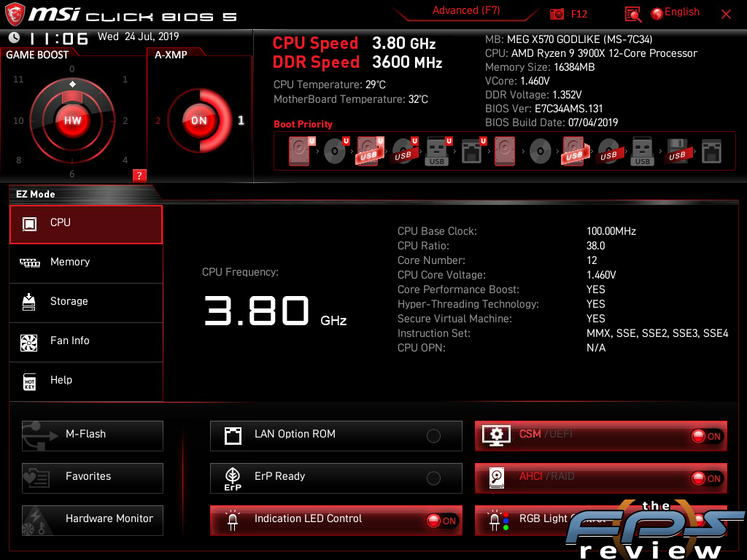Click the MB: MEG X570 GODLIKE line
The image size is (747, 560).
coord(569,39)
